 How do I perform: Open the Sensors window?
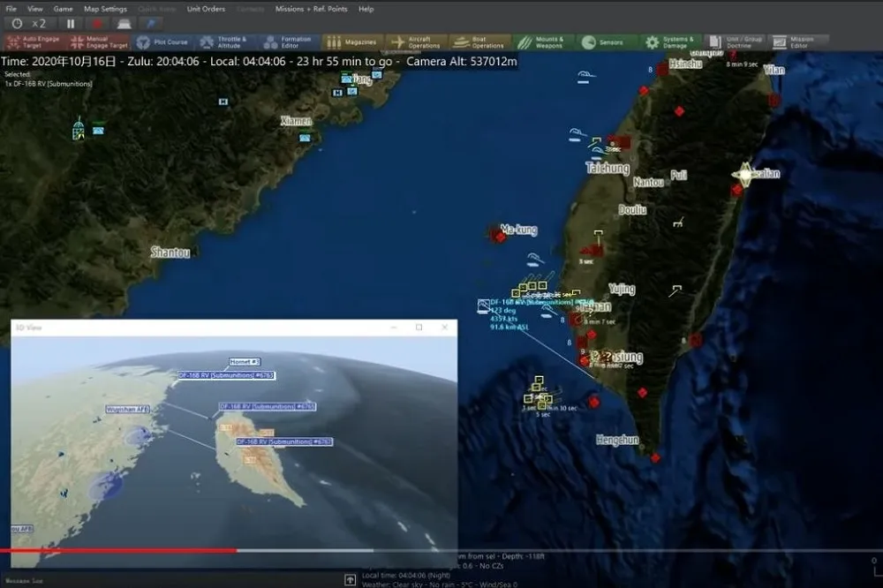point(608,42)
